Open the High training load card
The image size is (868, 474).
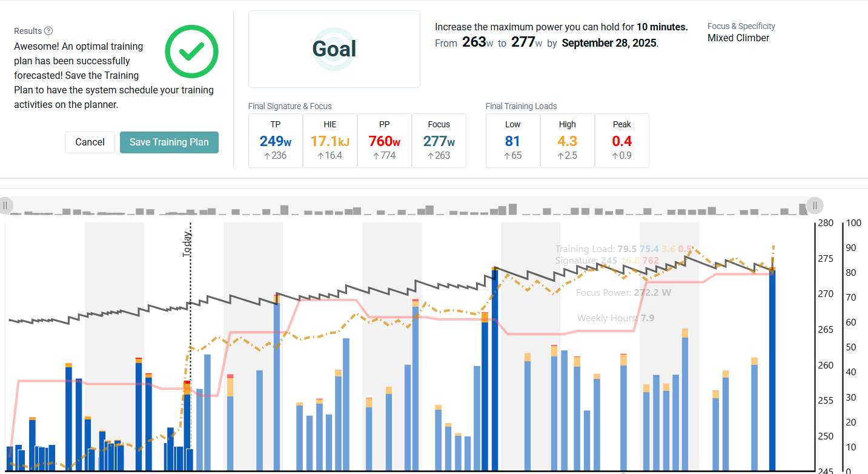(568, 141)
